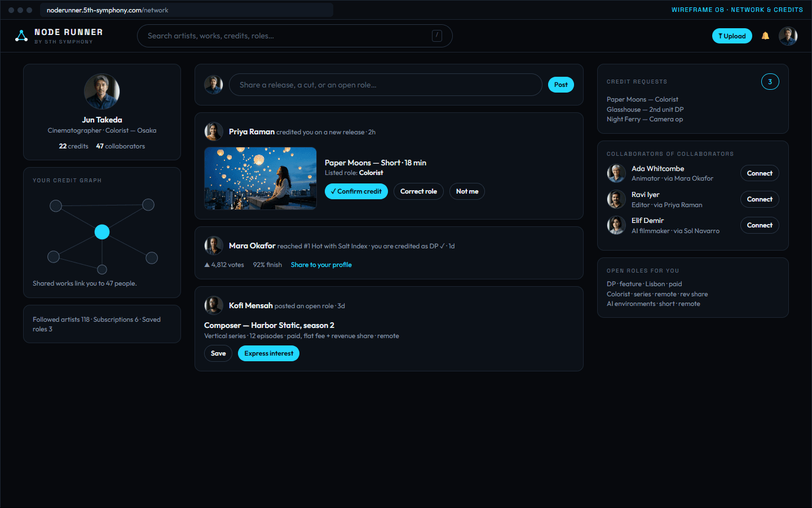Open the account avatar in the header
Image resolution: width=812 pixels, height=508 pixels.
788,36
